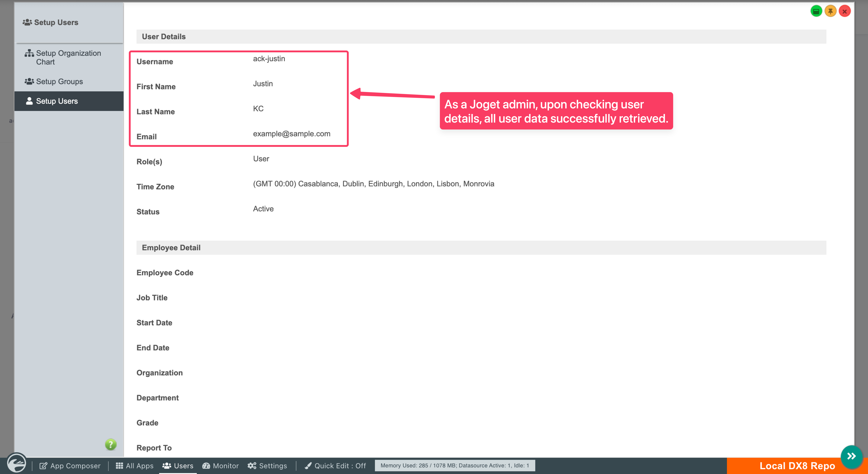The height and width of the screenshot is (474, 868).
Task: Click the All Apps grid icon
Action: (119, 466)
